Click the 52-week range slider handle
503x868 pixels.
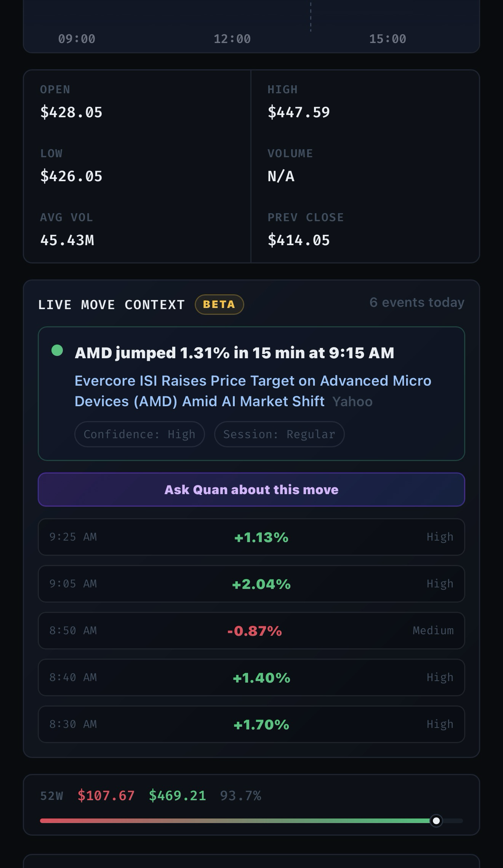tap(436, 820)
